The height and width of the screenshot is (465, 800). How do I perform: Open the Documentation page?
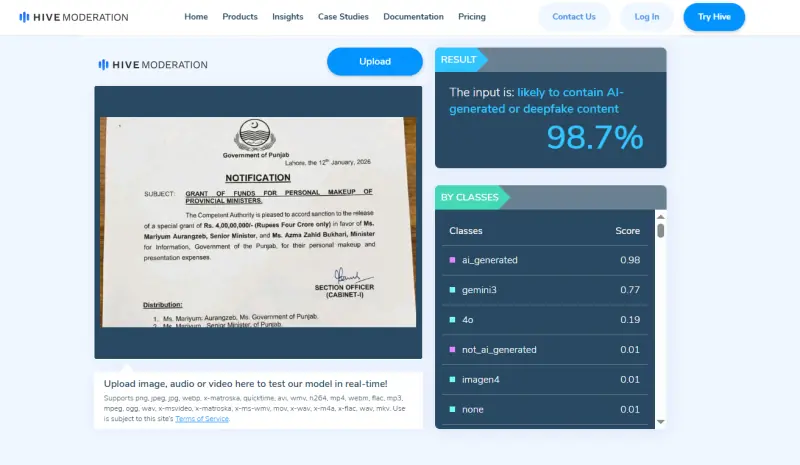coord(413,17)
